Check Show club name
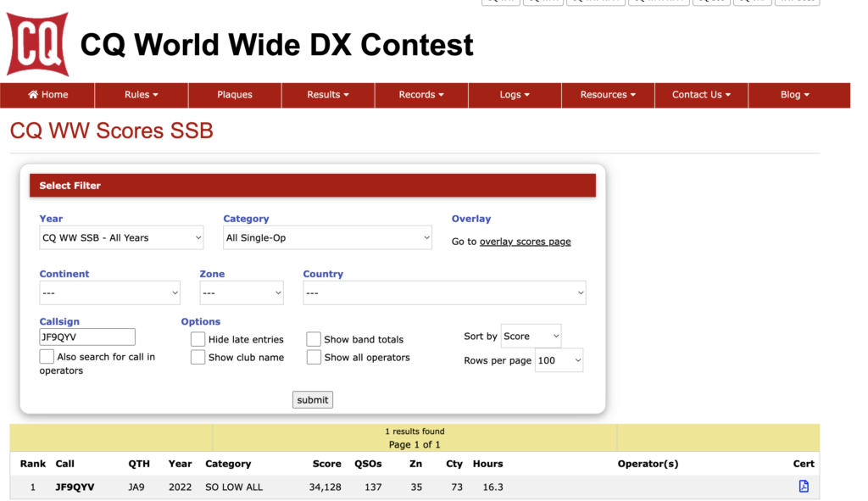The image size is (868, 501). coord(198,357)
